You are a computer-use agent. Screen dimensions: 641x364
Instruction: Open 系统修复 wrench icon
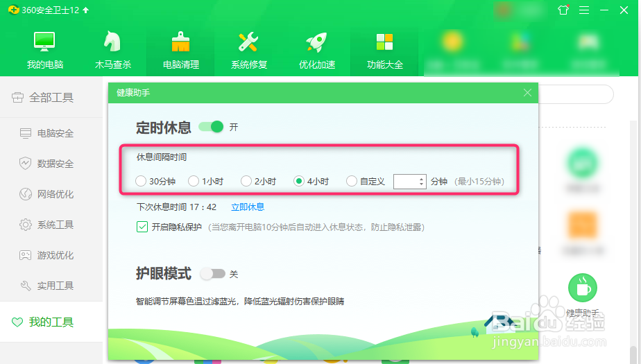(x=248, y=42)
